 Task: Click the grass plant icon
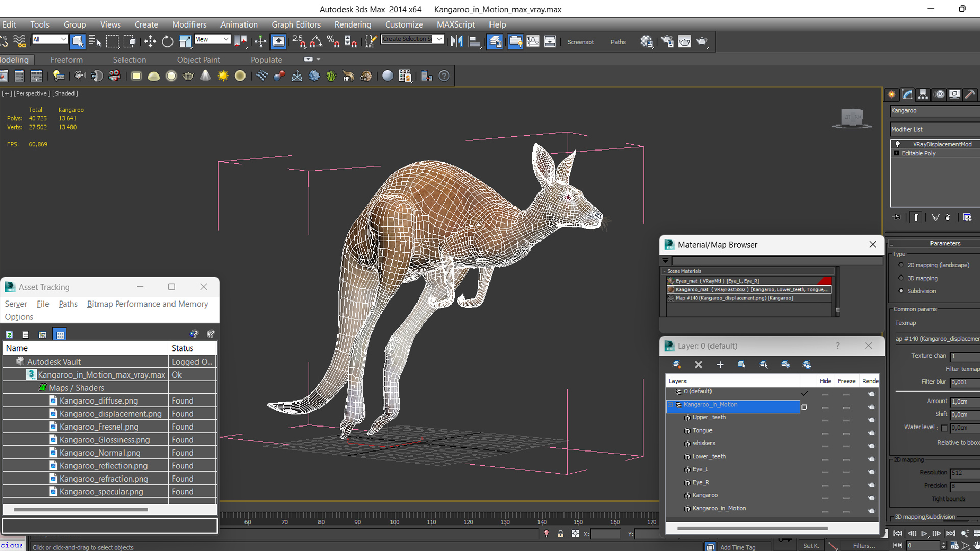coord(331,76)
